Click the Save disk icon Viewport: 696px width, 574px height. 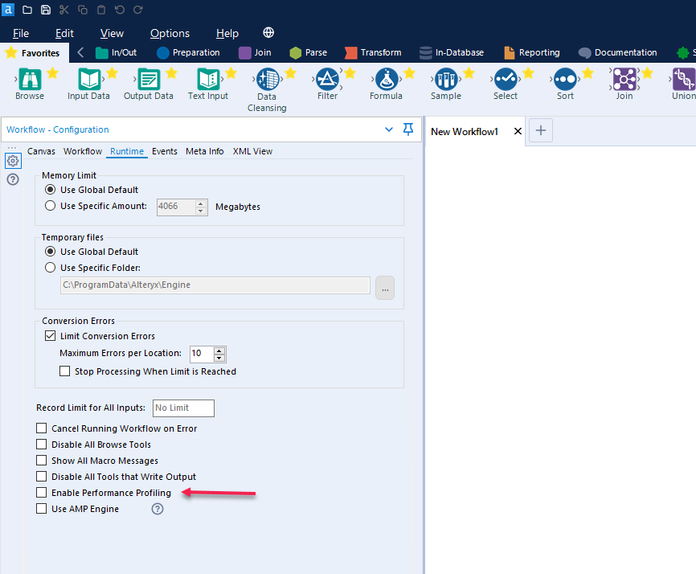[x=46, y=10]
